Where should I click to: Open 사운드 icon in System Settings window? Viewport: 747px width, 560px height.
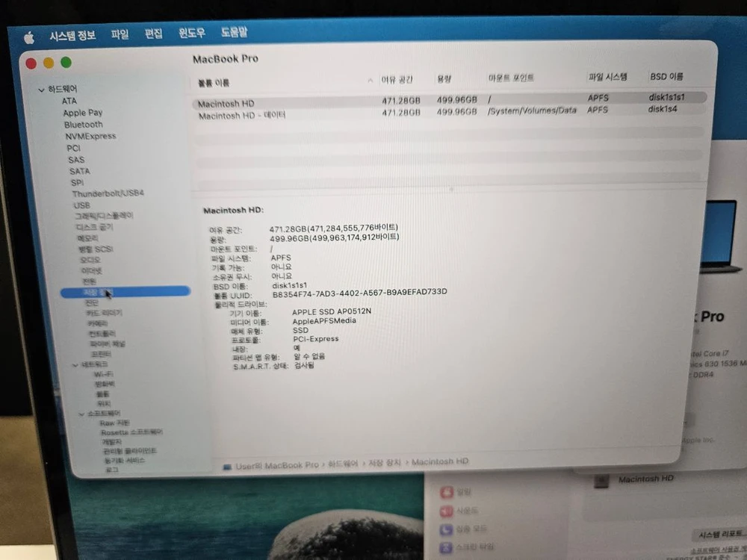tap(447, 511)
